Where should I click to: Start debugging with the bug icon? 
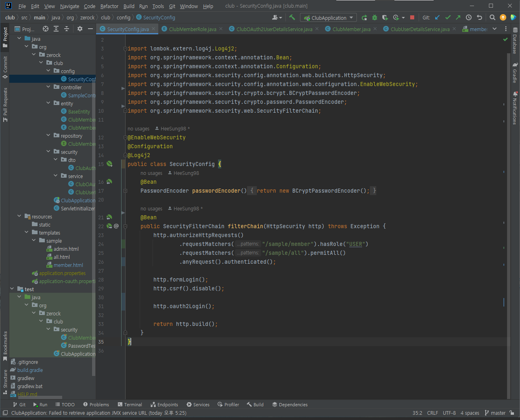click(375, 17)
